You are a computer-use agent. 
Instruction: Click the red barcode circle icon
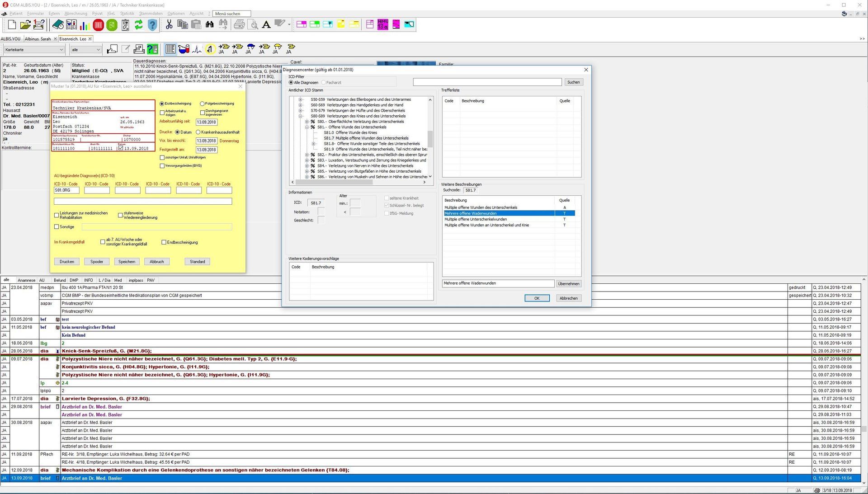coord(98,25)
